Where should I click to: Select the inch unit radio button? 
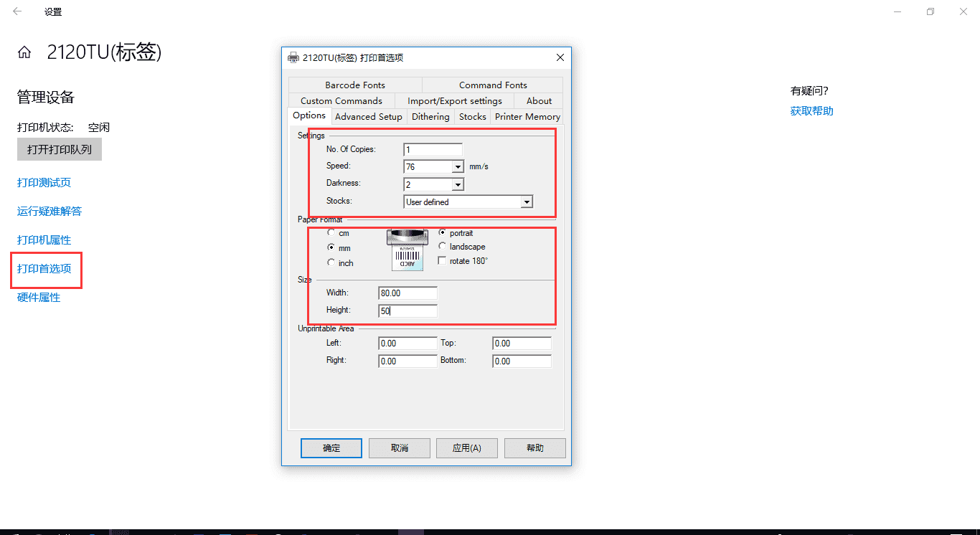point(331,262)
